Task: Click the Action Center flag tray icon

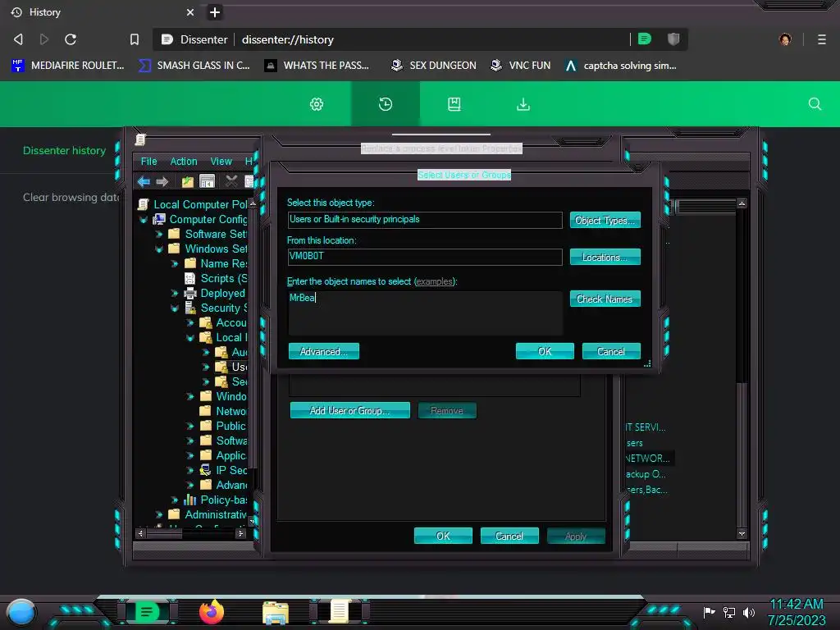Action: point(709,612)
